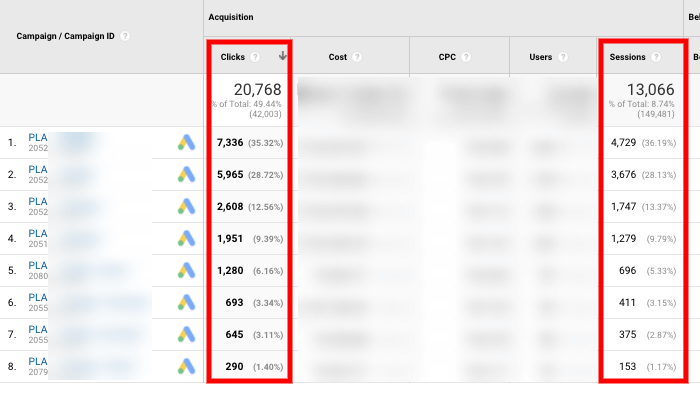The image size is (700, 405).
Task: Open PLA campaign link in row 5
Action: (38, 266)
